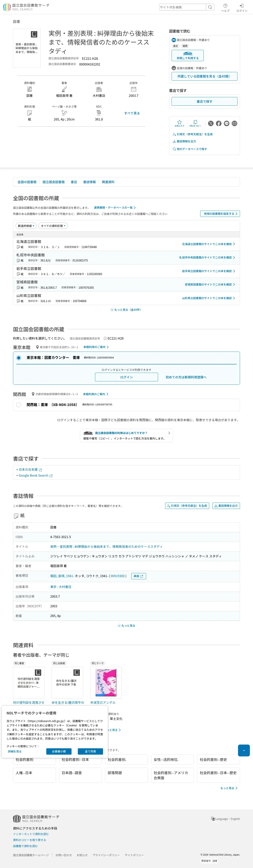Click the Language globe icon in footer

[213, 819]
